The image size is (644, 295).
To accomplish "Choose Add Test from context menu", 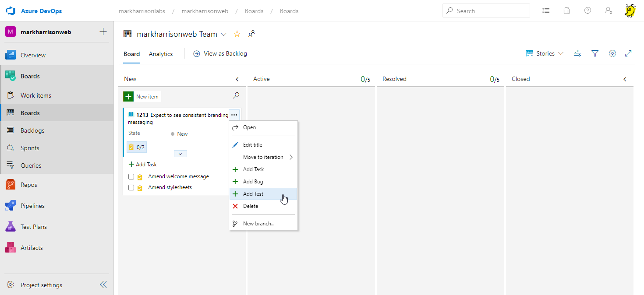I will [x=253, y=194].
